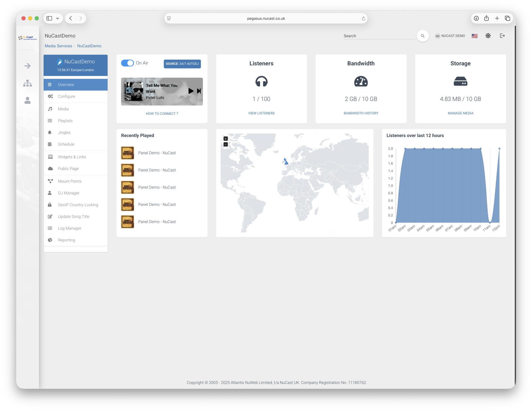Open the browser sidebar dropdown chevron
This screenshot has height=410, width=532.
point(58,18)
